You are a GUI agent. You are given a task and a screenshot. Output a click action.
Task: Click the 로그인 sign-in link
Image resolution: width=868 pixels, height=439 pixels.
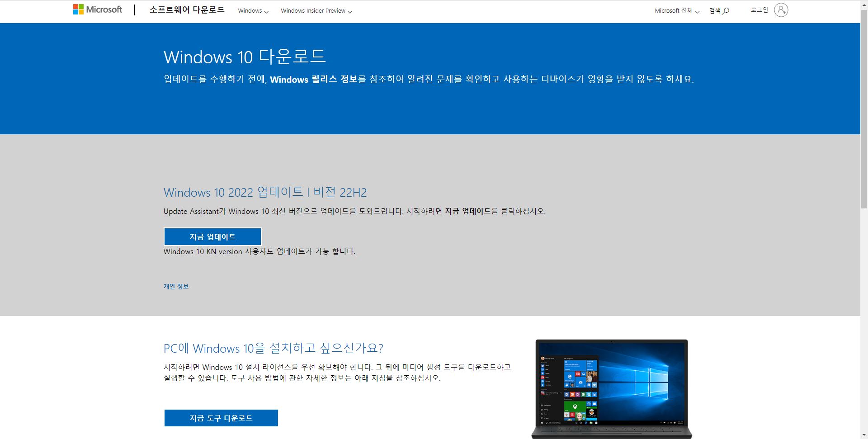[x=759, y=10]
